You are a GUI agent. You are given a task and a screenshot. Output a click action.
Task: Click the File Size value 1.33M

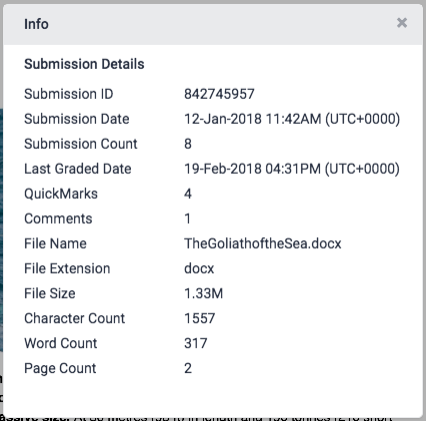(x=203, y=293)
